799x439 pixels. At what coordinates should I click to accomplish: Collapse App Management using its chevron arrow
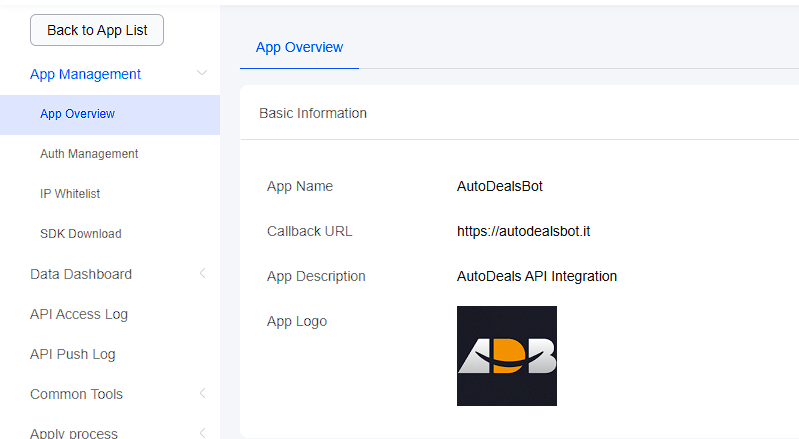[x=202, y=74]
